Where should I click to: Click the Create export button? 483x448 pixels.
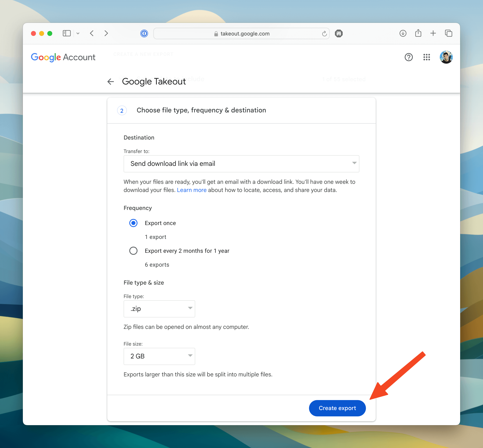point(337,408)
